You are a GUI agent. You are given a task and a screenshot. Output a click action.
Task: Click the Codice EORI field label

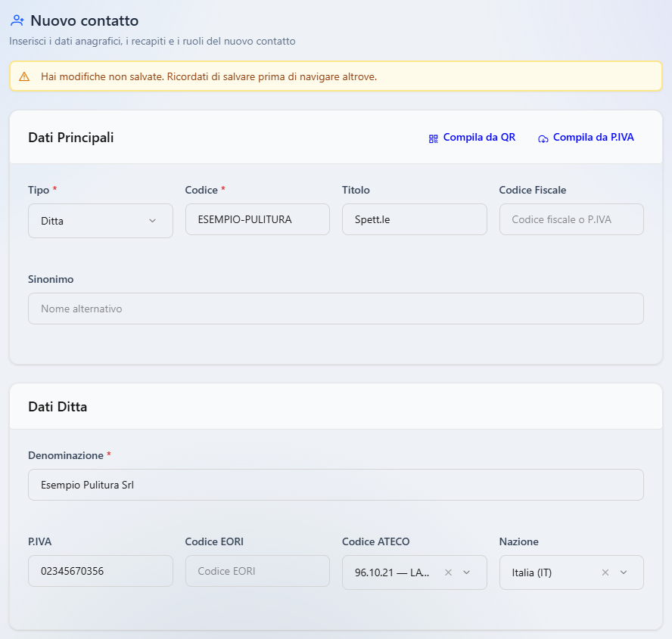click(x=214, y=541)
